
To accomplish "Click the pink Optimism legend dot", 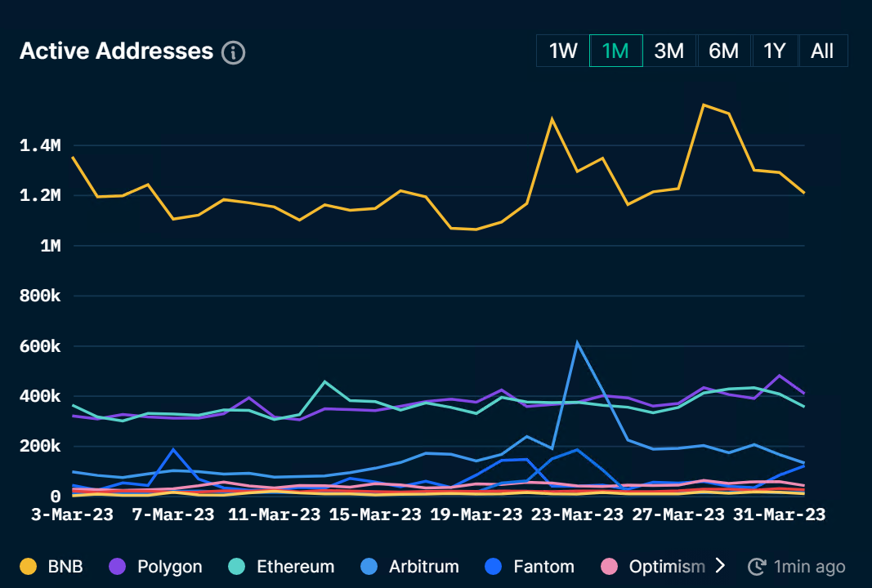I will coord(609,567).
